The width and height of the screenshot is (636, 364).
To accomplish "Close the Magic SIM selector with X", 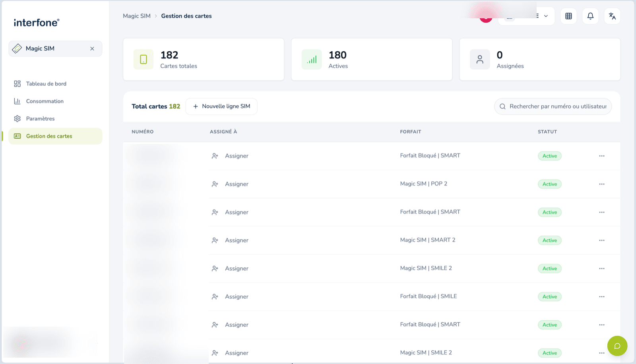I will click(x=92, y=48).
